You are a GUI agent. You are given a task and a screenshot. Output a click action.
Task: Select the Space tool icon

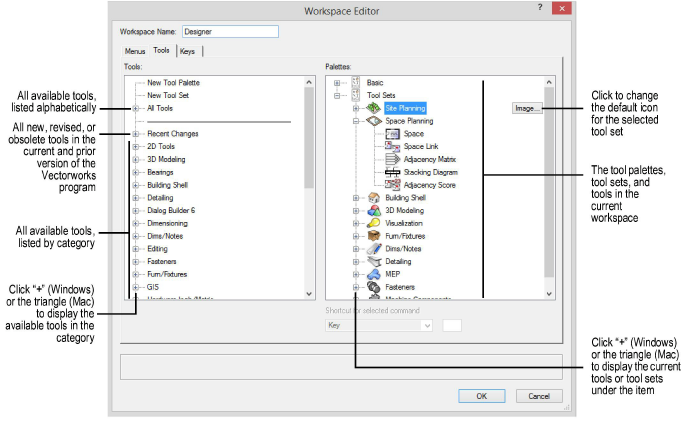(392, 133)
